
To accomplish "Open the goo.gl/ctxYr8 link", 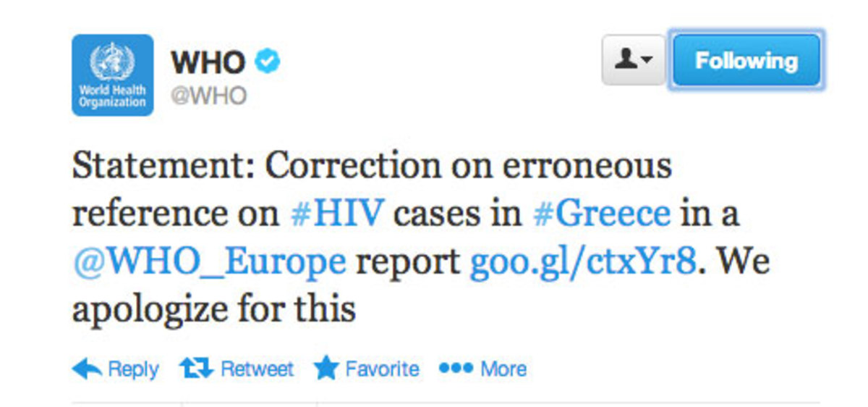I will 584,263.
